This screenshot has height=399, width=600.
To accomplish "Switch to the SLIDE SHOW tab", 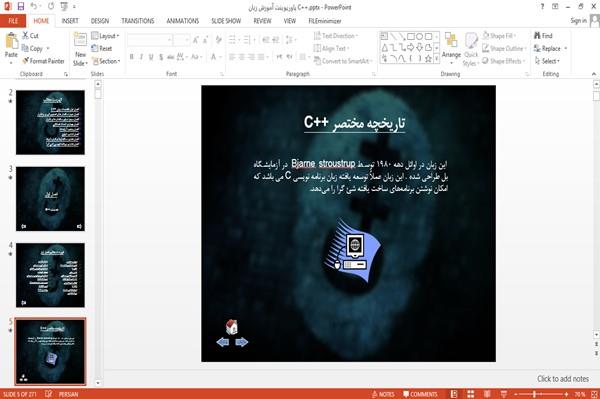I will click(x=226, y=21).
